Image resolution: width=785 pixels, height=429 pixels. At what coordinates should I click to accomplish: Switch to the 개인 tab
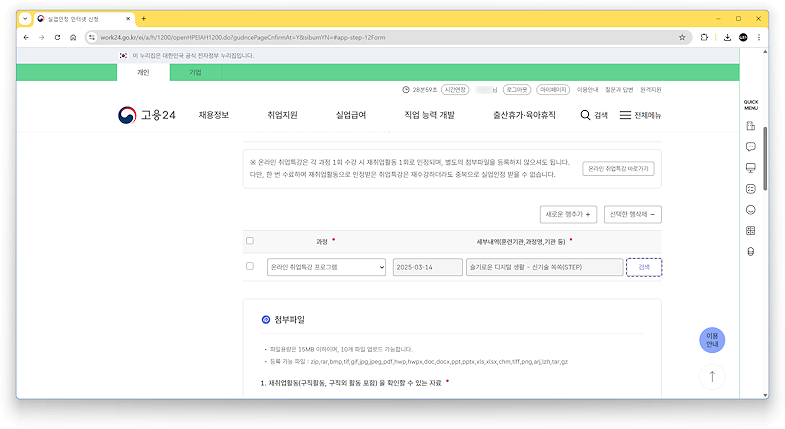click(143, 73)
